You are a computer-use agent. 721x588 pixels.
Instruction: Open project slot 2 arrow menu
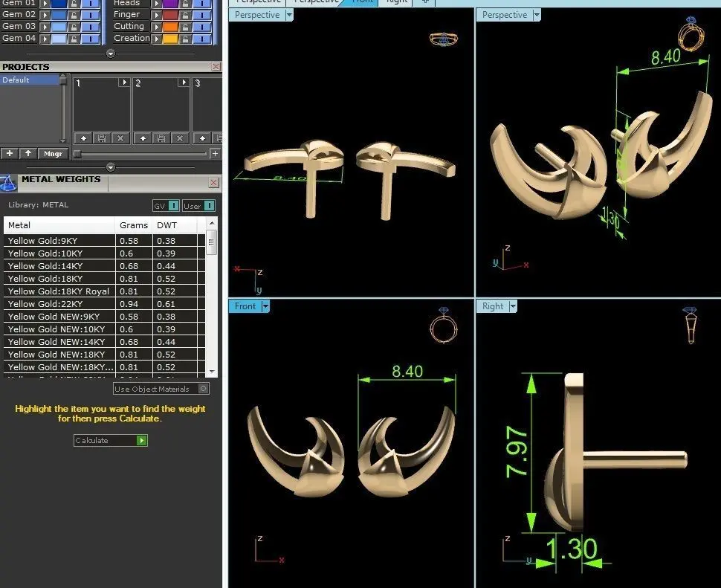(184, 83)
